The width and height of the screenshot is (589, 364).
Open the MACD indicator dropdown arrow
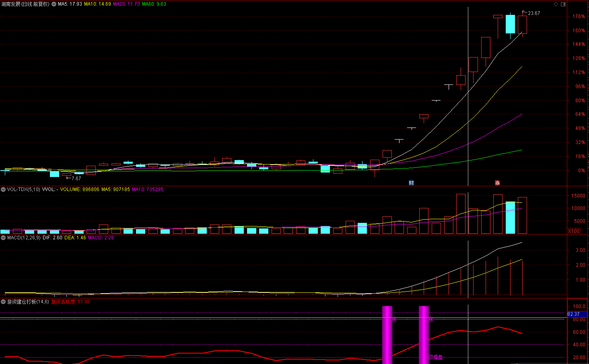point(3,238)
